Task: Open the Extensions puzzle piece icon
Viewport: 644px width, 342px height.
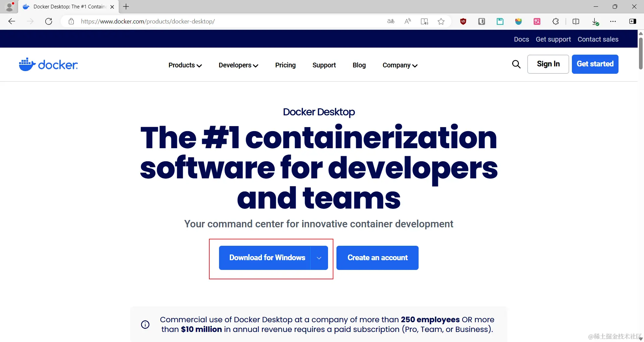Action: pos(555,21)
